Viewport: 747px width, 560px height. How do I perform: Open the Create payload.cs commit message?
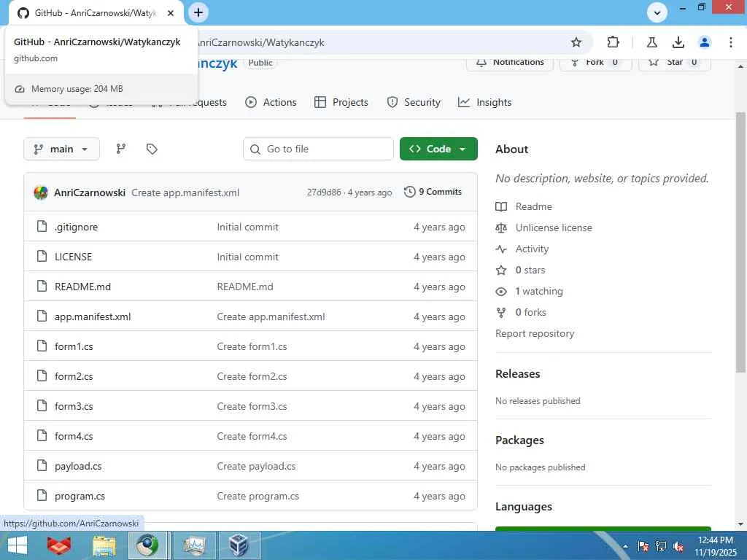256,466
